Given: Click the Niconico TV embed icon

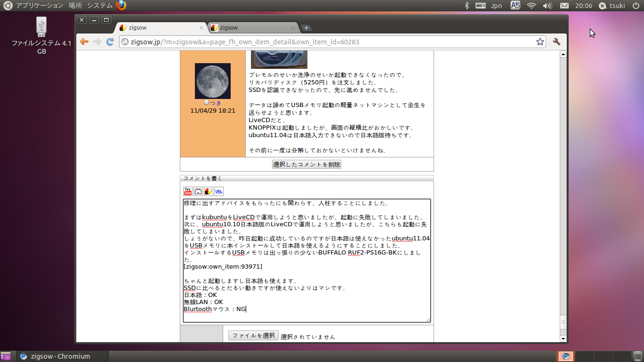Looking at the screenshot, I should (198, 191).
